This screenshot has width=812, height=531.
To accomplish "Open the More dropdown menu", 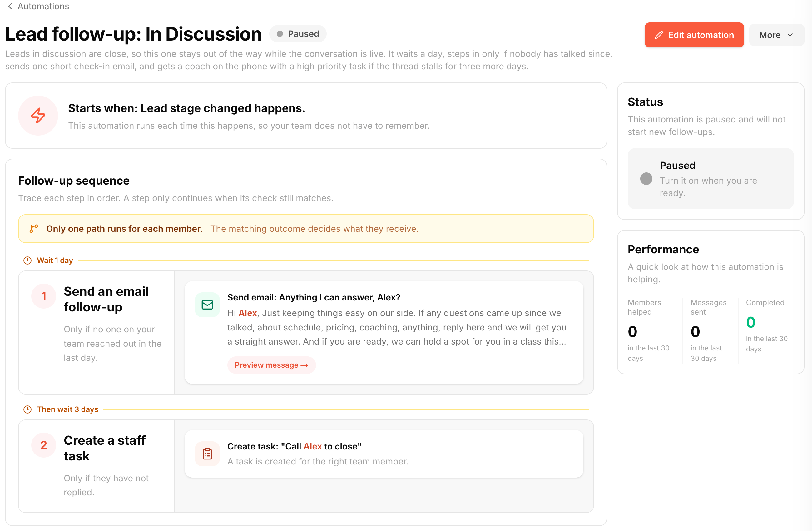I will point(776,35).
